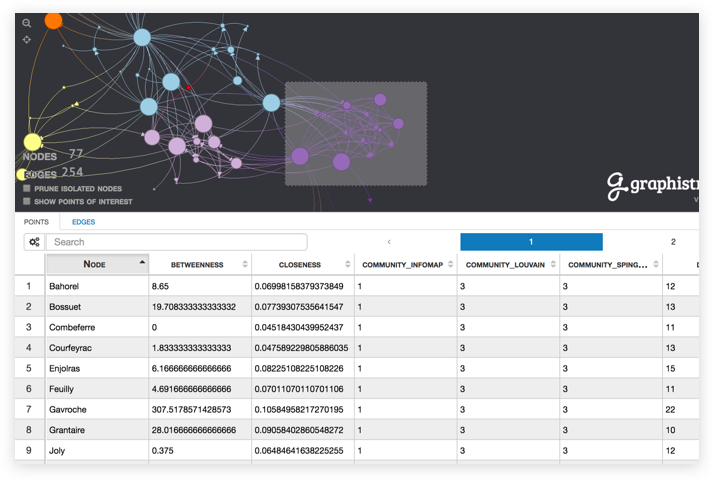Select the large yellow node near NODES label
Screen dimensions: 714x481
pyautogui.click(x=32, y=142)
